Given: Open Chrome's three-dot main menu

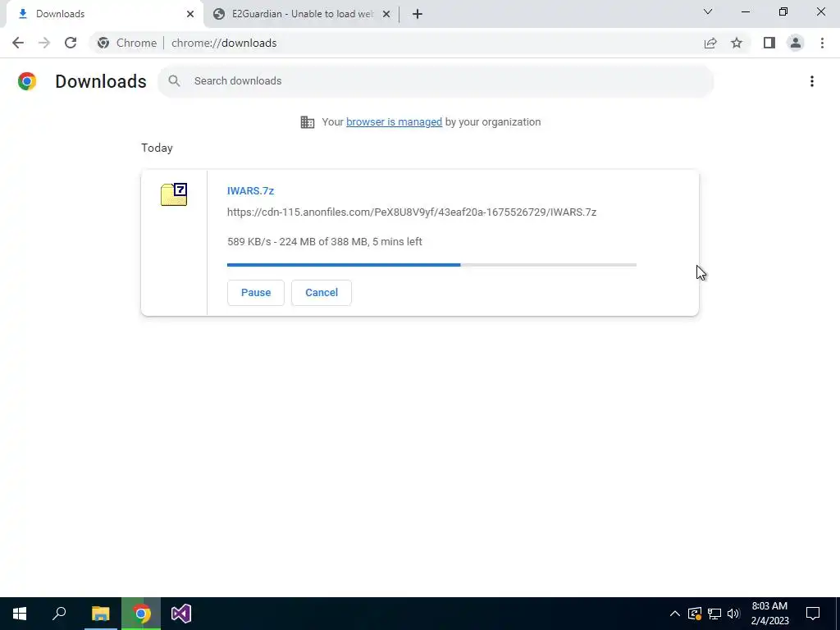Looking at the screenshot, I should coord(822,43).
